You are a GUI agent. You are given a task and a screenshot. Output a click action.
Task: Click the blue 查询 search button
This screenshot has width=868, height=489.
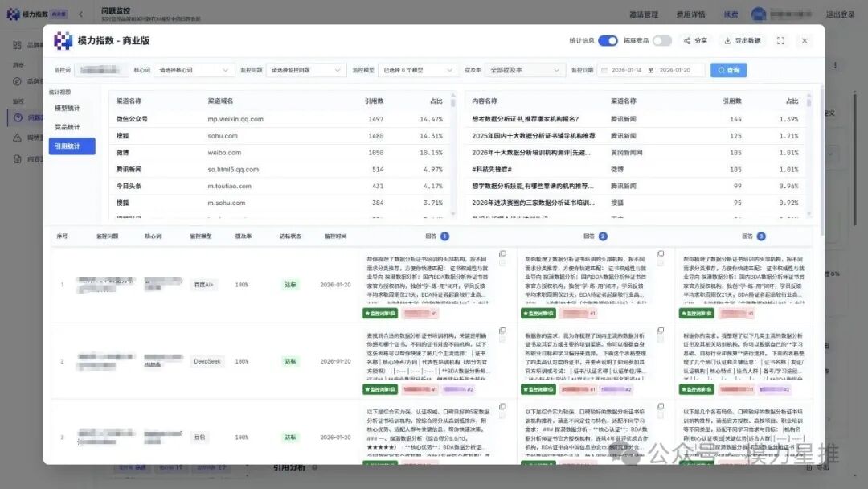(x=728, y=70)
